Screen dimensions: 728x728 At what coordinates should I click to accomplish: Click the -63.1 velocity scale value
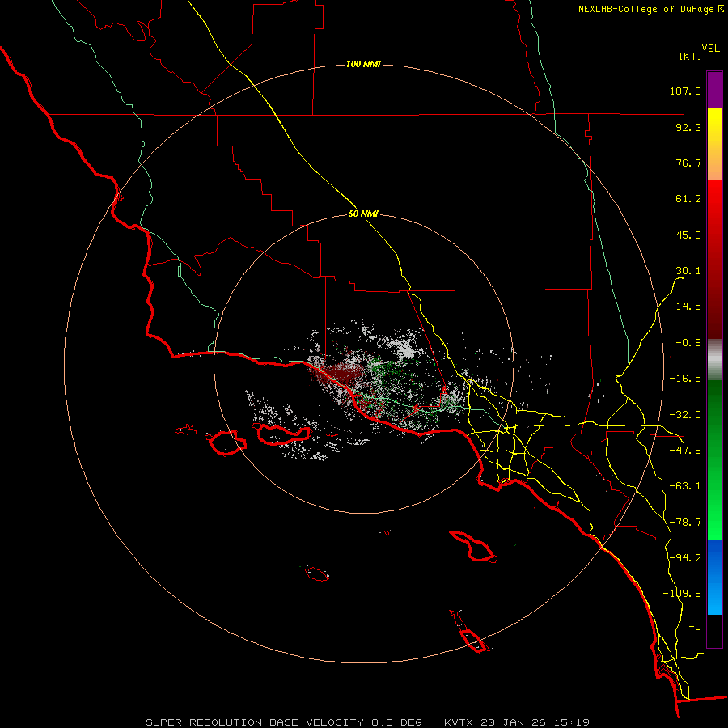click(685, 486)
